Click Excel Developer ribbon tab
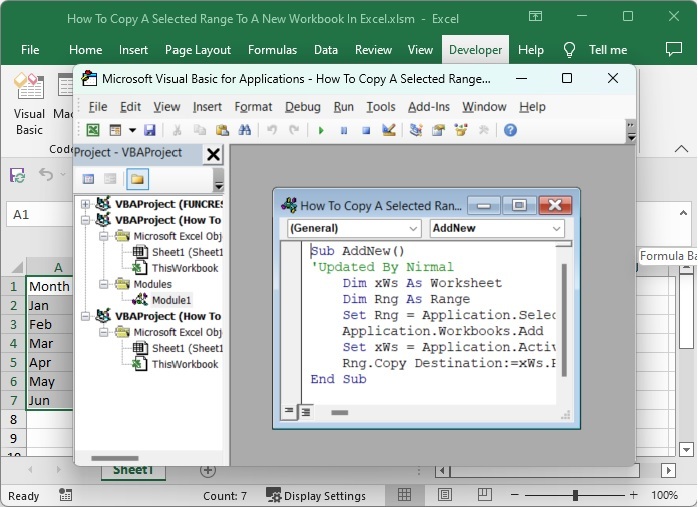This screenshot has width=698, height=507. (475, 50)
